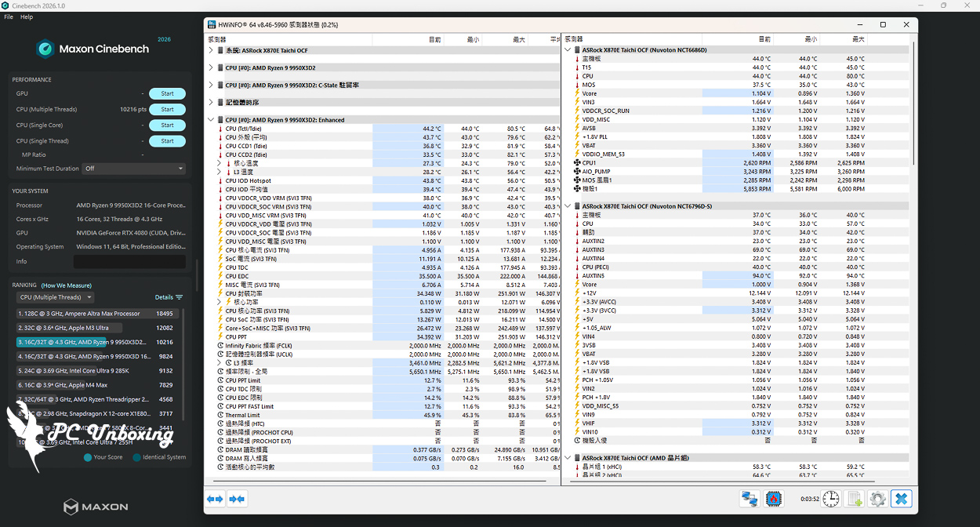980x527 pixels.
Task: Open HWiNFO sensor settings gear icon
Action: 878,498
